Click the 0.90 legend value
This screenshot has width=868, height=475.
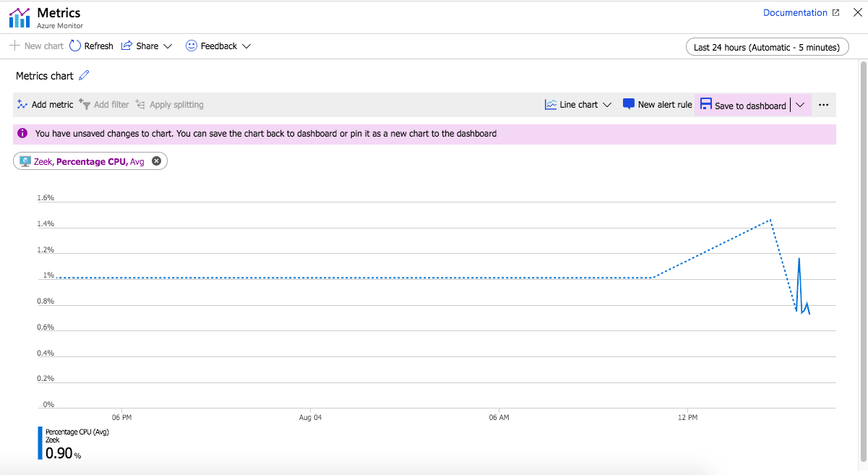coord(59,453)
